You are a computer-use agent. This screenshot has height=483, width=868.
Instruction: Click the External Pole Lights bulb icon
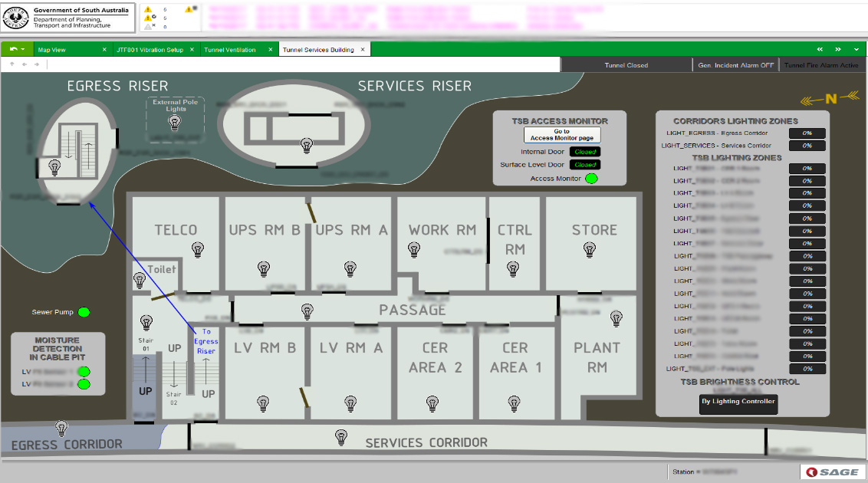pyautogui.click(x=175, y=123)
